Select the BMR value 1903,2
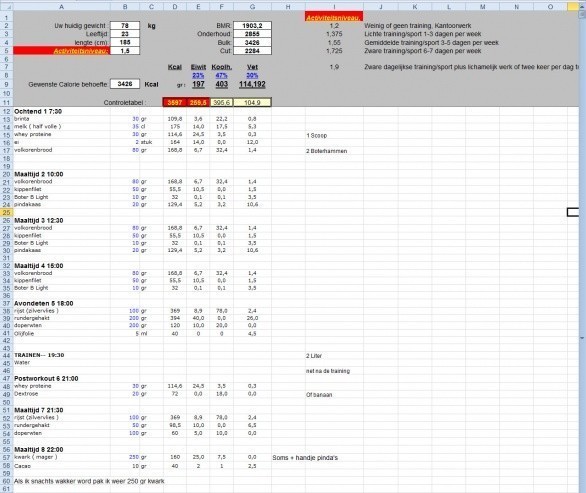 (252, 25)
